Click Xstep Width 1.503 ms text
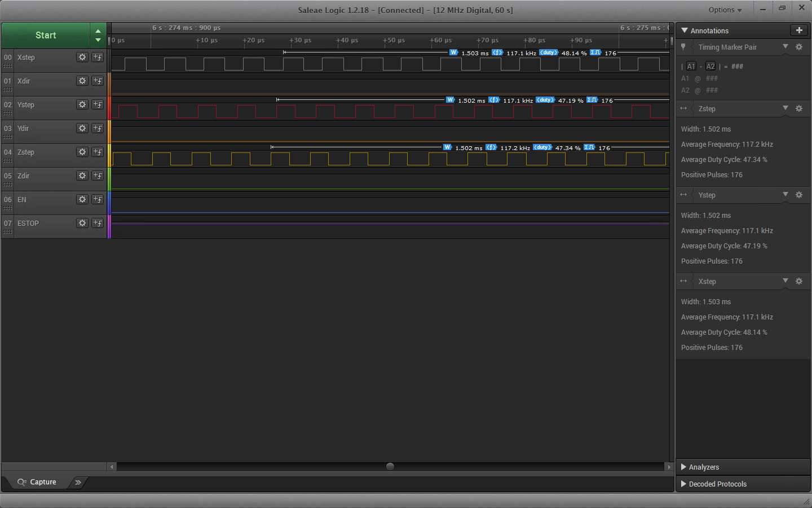The height and width of the screenshot is (508, 812). (706, 302)
